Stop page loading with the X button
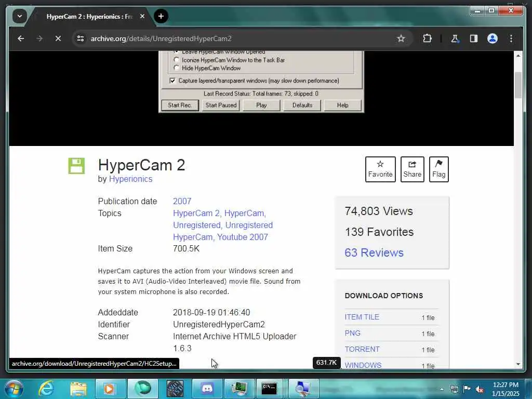The width and height of the screenshot is (532, 399). point(58,38)
